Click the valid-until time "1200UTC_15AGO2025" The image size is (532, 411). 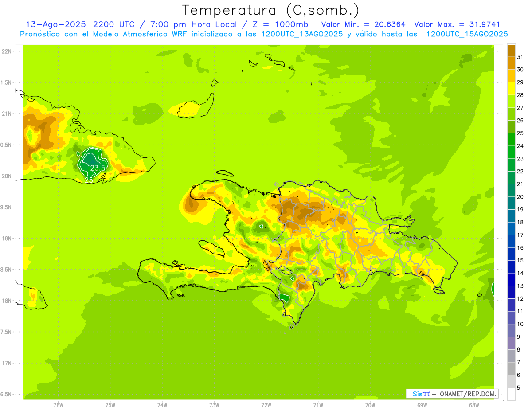pyautogui.click(x=467, y=34)
